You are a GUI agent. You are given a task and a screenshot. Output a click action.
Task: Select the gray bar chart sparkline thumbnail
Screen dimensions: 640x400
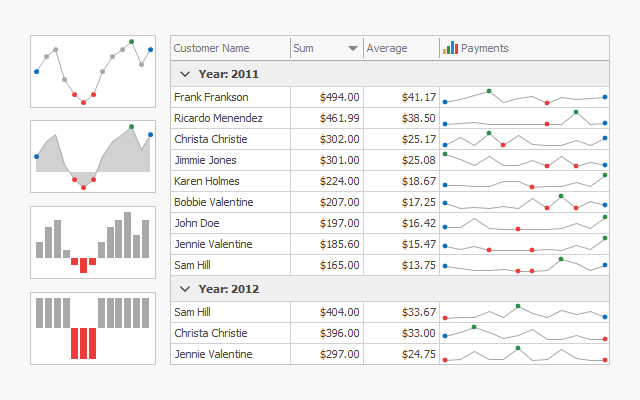coord(93,242)
